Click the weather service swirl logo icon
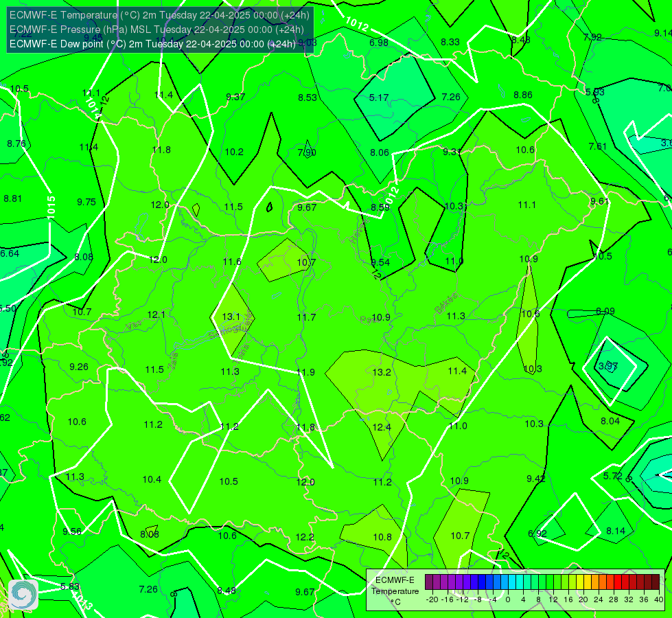The image size is (672, 618). [23, 594]
